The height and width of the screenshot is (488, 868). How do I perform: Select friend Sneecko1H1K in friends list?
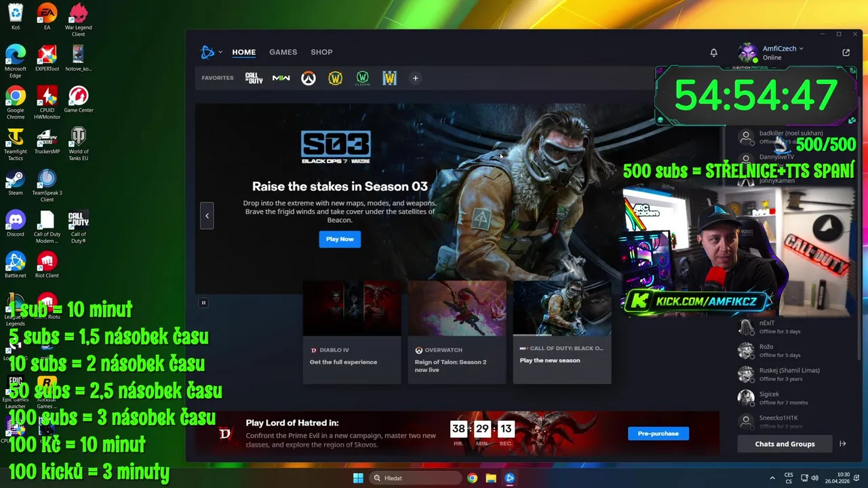tap(788, 421)
